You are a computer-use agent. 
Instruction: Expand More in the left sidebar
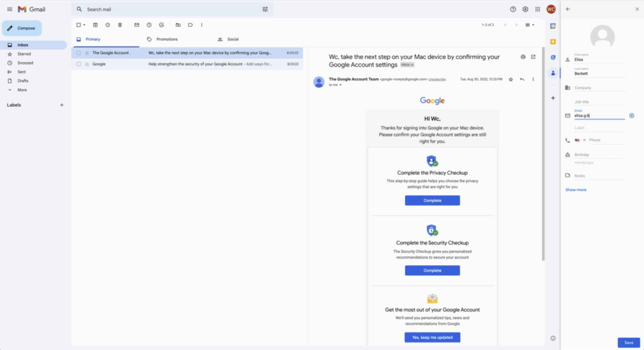click(22, 90)
